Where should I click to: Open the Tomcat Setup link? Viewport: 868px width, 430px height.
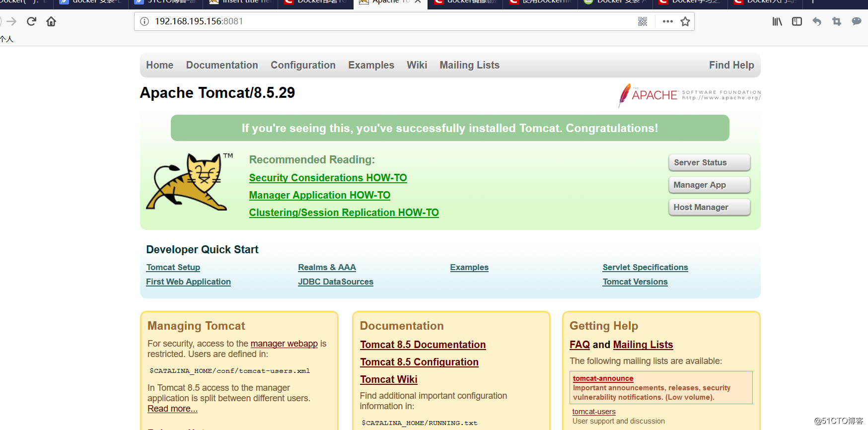(173, 267)
